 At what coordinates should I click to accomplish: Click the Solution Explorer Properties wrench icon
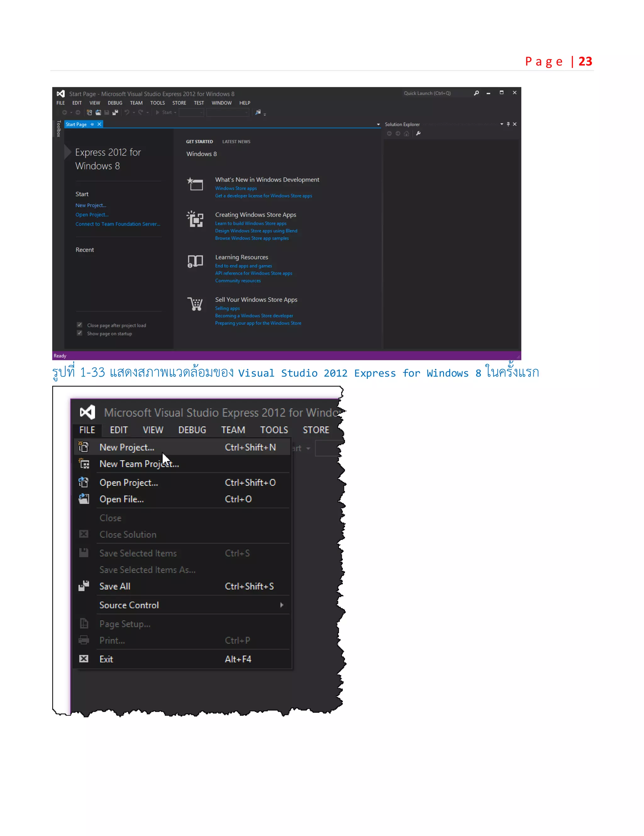click(418, 134)
